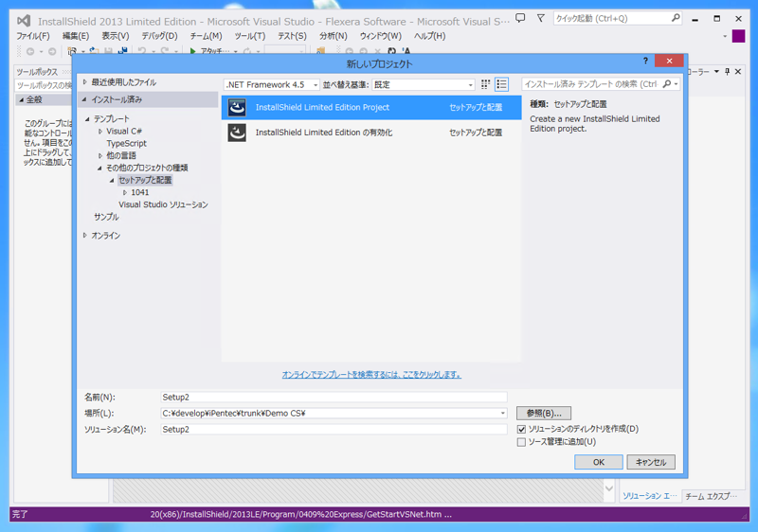Select the TypeScript tree item
758x532 pixels.
pos(126,143)
